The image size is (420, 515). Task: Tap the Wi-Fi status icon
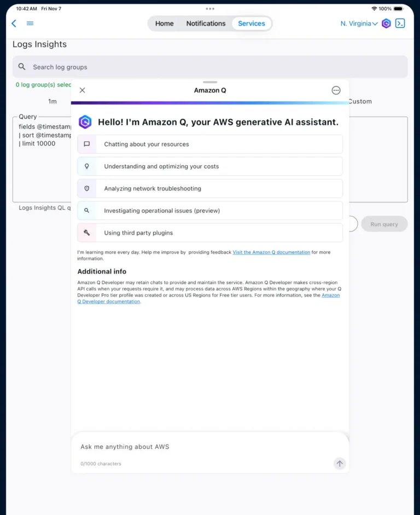click(x=374, y=9)
